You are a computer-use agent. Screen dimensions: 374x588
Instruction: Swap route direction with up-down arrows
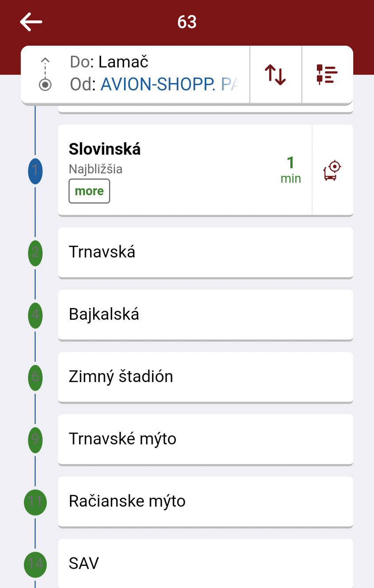click(275, 74)
